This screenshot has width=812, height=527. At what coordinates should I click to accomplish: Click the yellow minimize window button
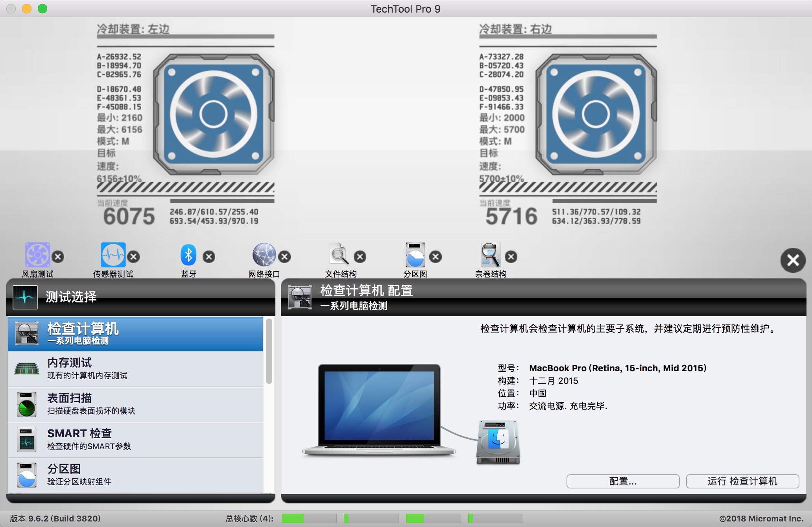pyautogui.click(x=27, y=9)
